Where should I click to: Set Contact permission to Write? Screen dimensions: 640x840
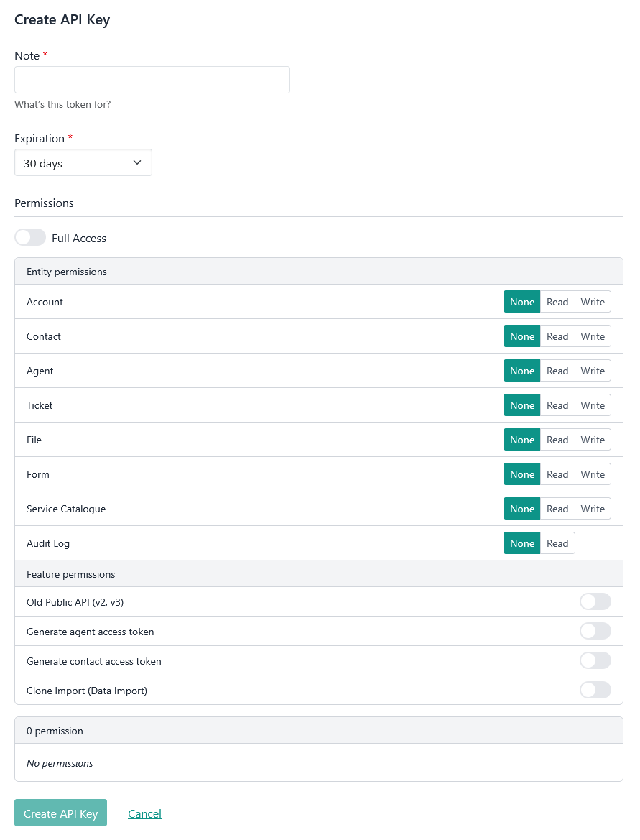pos(593,336)
